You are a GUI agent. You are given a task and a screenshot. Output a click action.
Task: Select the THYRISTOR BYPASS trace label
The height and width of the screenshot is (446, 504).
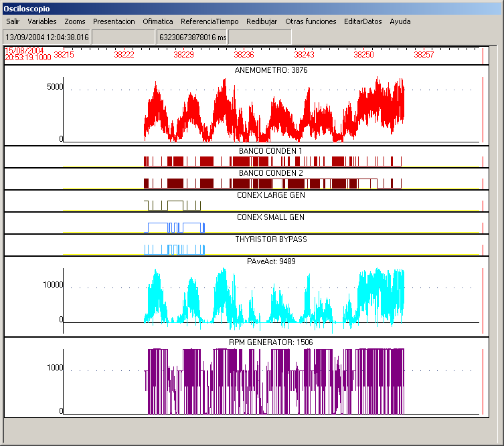271,239
